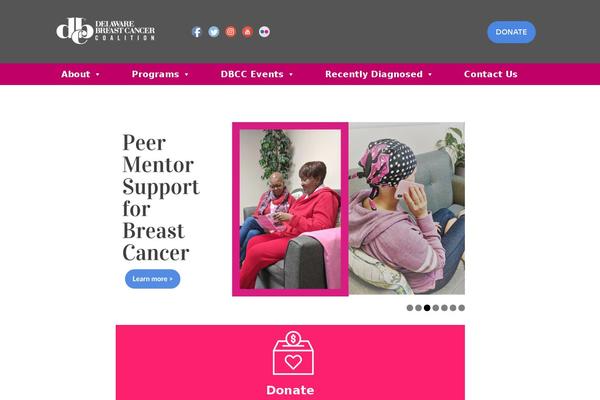Open the Flickr social icon
600x400 pixels.
click(264, 32)
